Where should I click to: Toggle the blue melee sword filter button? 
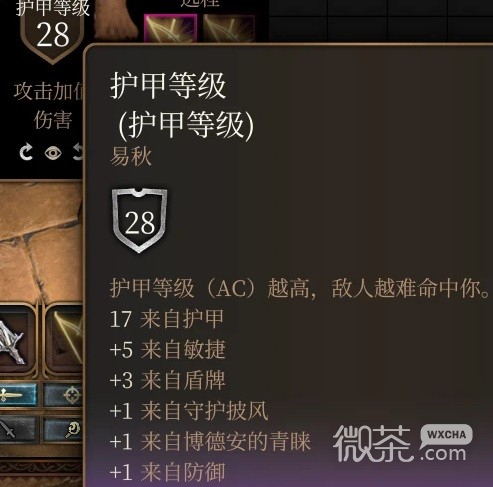click(18, 395)
